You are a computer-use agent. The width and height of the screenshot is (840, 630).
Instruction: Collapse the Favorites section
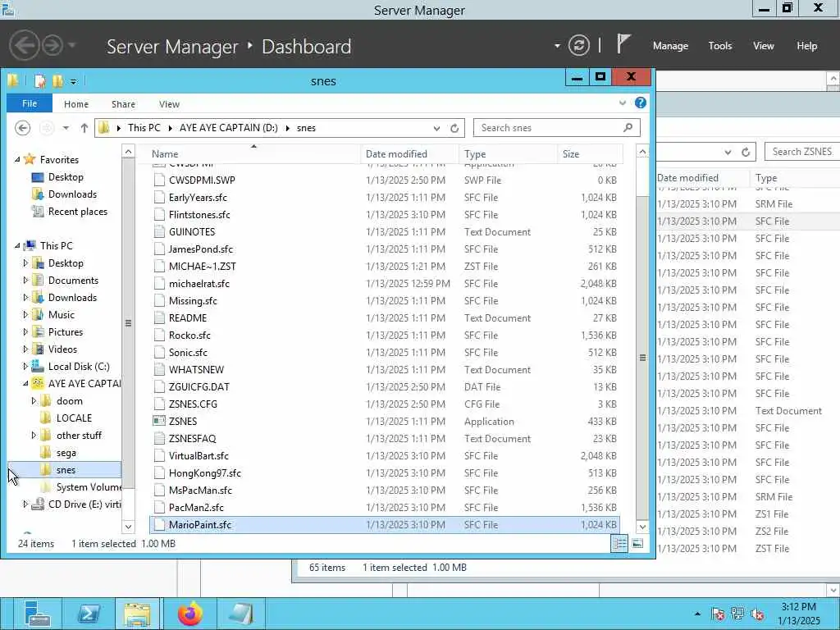coord(17,160)
